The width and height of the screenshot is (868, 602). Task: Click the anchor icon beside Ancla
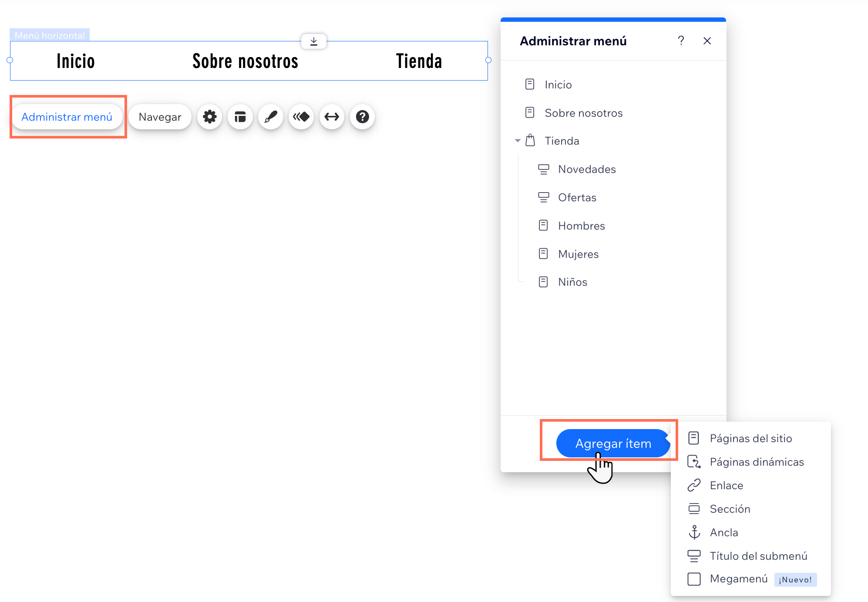pos(694,532)
